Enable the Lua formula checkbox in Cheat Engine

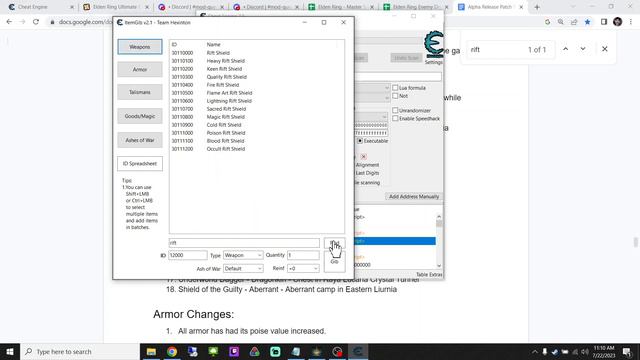click(395, 88)
